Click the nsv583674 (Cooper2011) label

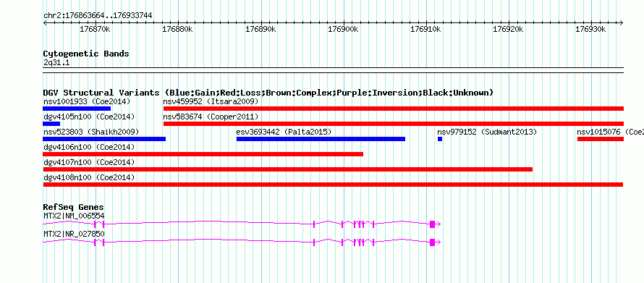(x=211, y=117)
